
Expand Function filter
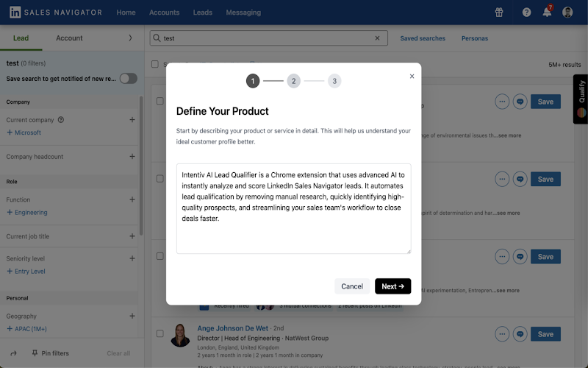132,199
